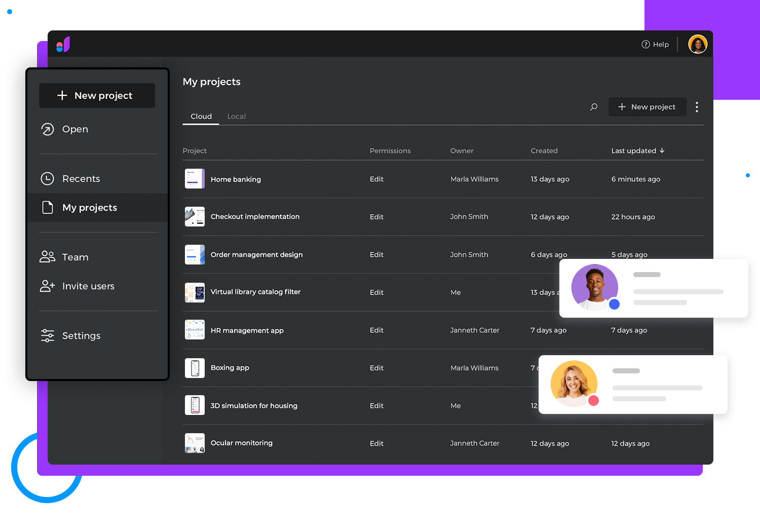The width and height of the screenshot is (760, 532).
Task: Click the Project column header
Action: tap(195, 151)
